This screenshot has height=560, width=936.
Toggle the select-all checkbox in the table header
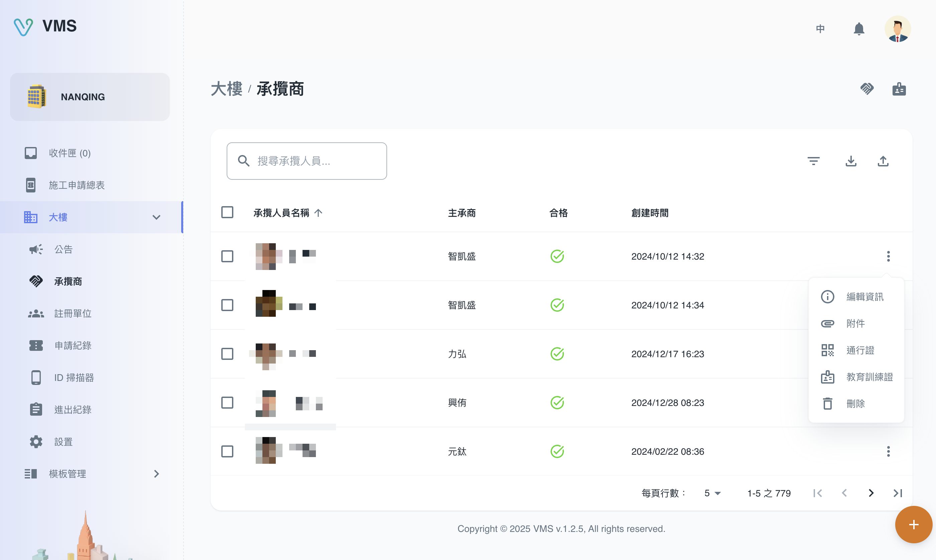pos(227,213)
